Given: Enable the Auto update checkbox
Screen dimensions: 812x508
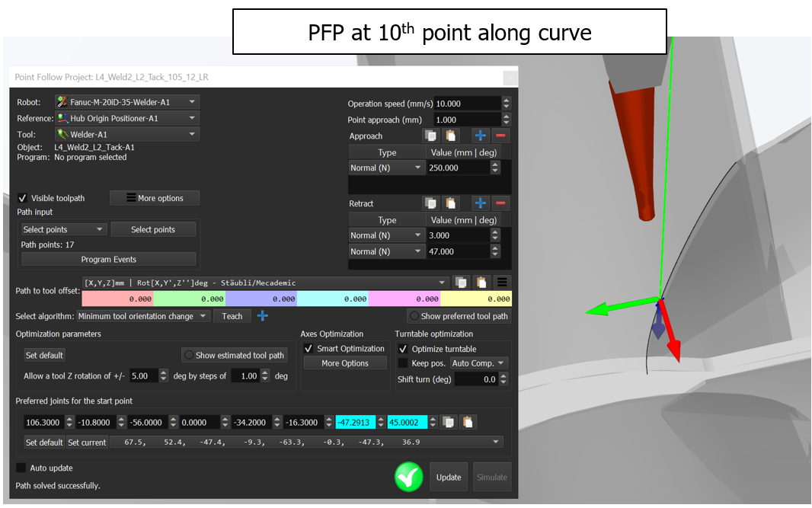Looking at the screenshot, I should pos(21,468).
